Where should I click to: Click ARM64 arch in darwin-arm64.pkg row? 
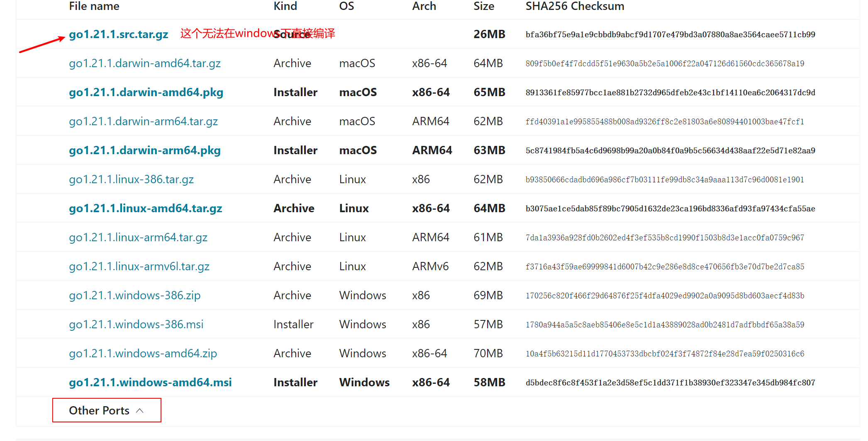click(x=432, y=150)
